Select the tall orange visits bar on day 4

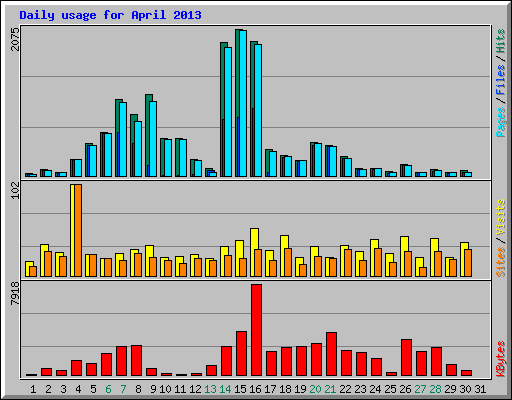click(x=78, y=230)
